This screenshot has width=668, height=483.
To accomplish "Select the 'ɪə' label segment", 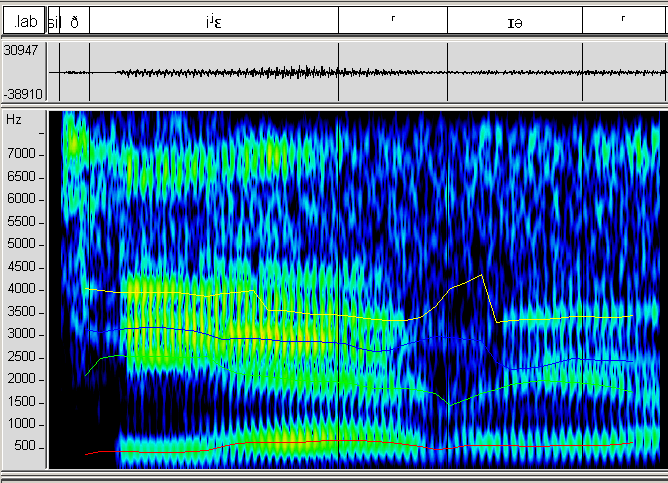I will pos(514,20).
